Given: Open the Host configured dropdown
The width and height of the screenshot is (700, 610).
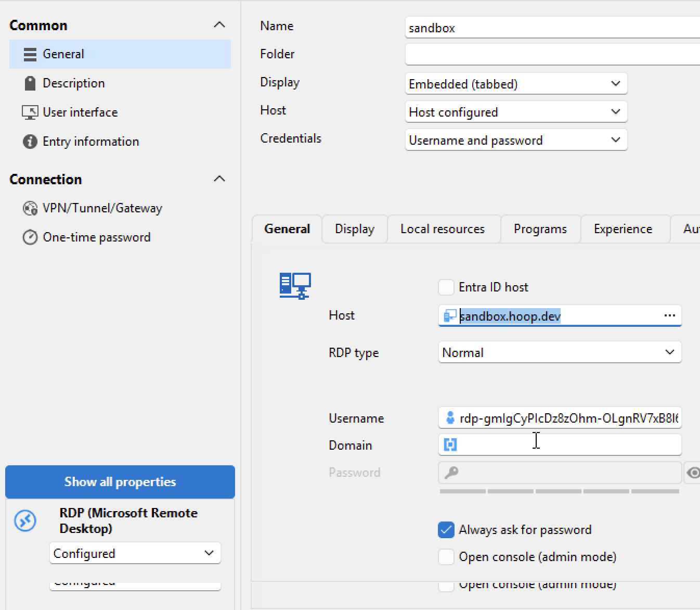Looking at the screenshot, I should (x=516, y=112).
